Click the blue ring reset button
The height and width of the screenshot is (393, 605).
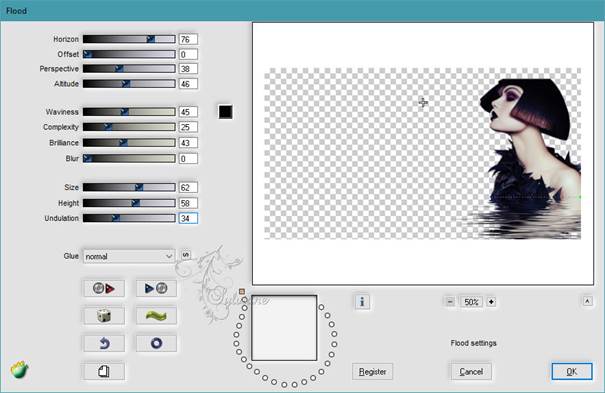[156, 343]
